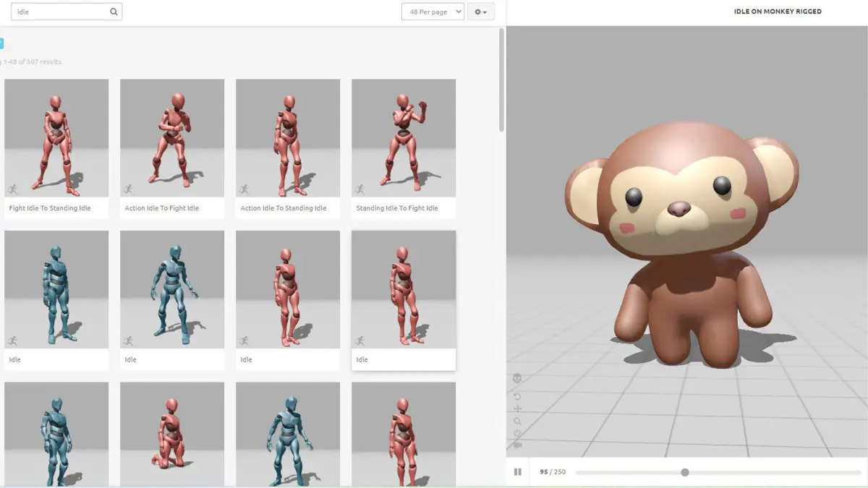This screenshot has height=488, width=868.
Task: Select the red kneeling mannequin animation
Action: coord(172,434)
